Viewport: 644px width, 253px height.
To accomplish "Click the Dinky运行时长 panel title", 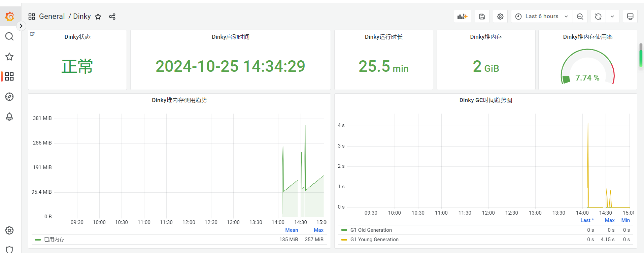I will point(384,37).
